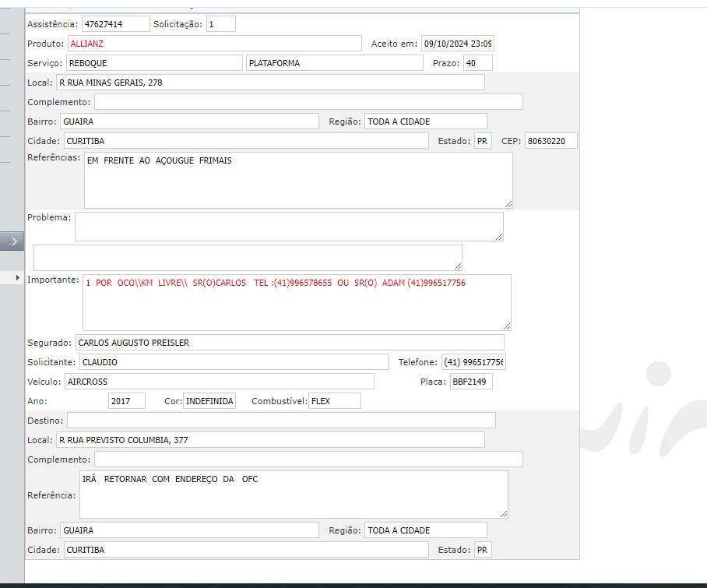Click the Assistência number field
Screen dimensions: 707x588
(115, 24)
